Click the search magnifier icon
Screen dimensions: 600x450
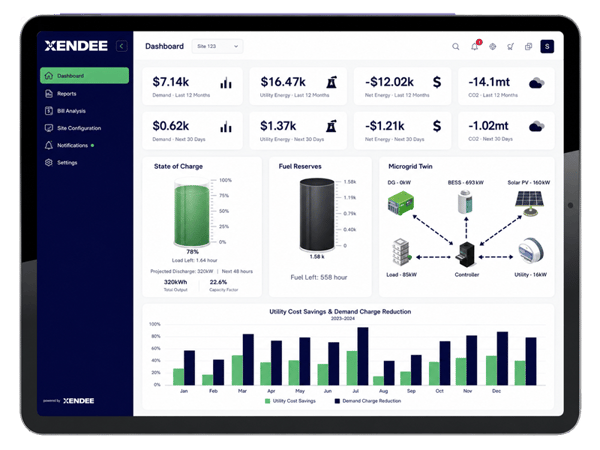[455, 47]
